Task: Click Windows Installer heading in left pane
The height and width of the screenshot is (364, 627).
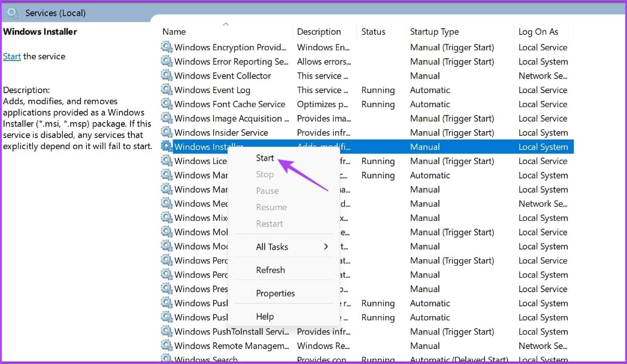Action: [40, 32]
